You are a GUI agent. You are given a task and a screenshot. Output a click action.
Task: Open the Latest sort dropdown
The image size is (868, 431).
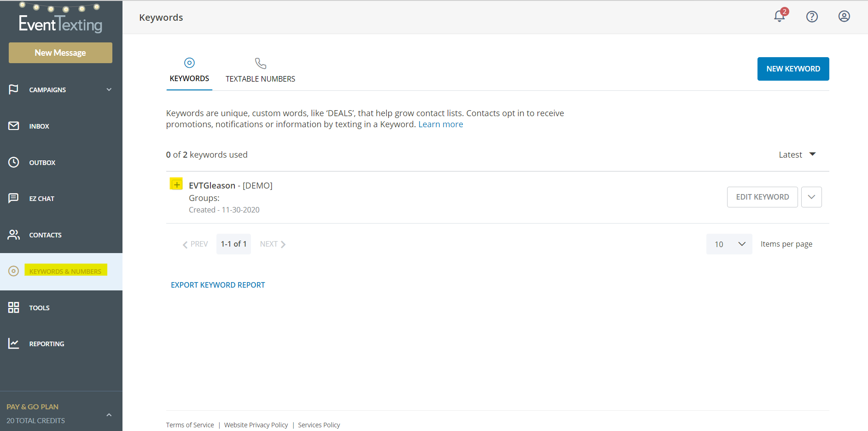(797, 154)
